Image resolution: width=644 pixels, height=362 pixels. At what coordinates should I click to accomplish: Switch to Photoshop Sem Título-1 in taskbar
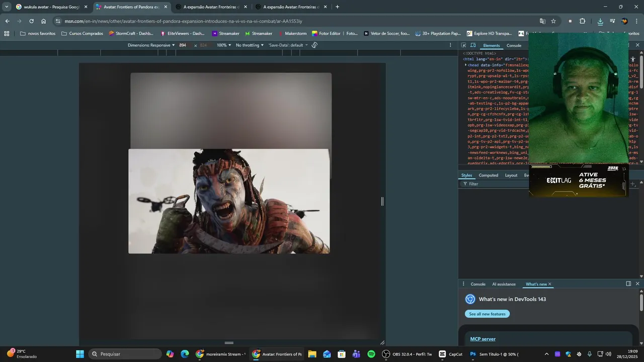[x=494, y=354]
